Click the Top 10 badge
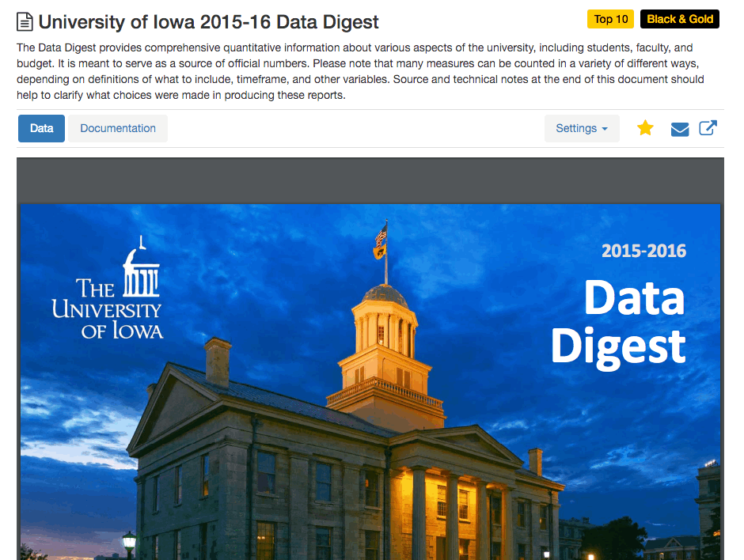 click(611, 19)
